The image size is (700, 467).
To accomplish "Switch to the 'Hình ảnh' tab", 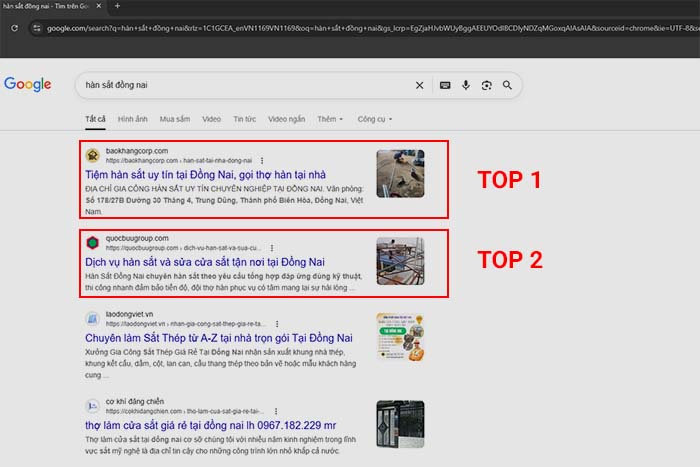I will coord(133,119).
